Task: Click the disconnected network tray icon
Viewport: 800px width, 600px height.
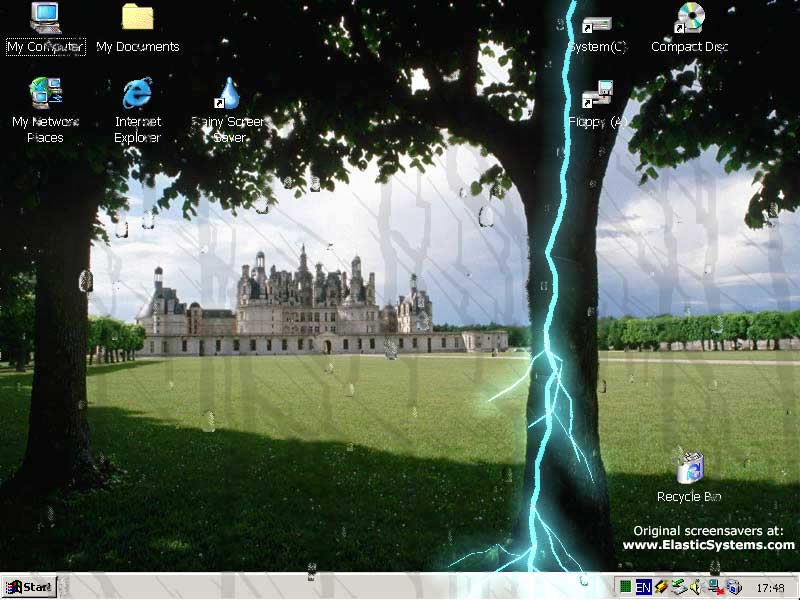Action: click(716, 587)
